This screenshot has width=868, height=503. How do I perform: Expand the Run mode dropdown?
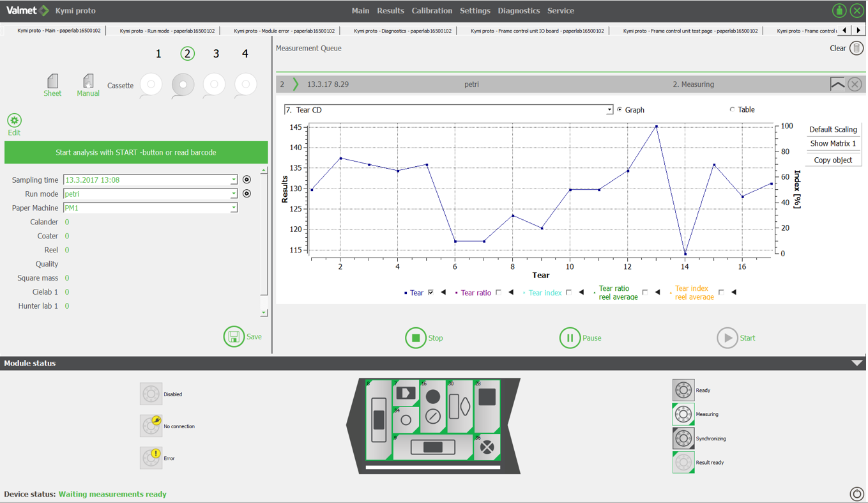(x=234, y=194)
